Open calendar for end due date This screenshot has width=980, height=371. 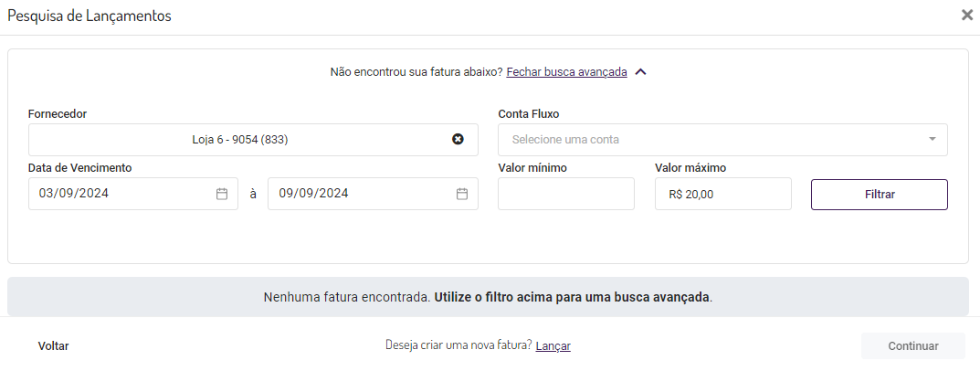[462, 194]
